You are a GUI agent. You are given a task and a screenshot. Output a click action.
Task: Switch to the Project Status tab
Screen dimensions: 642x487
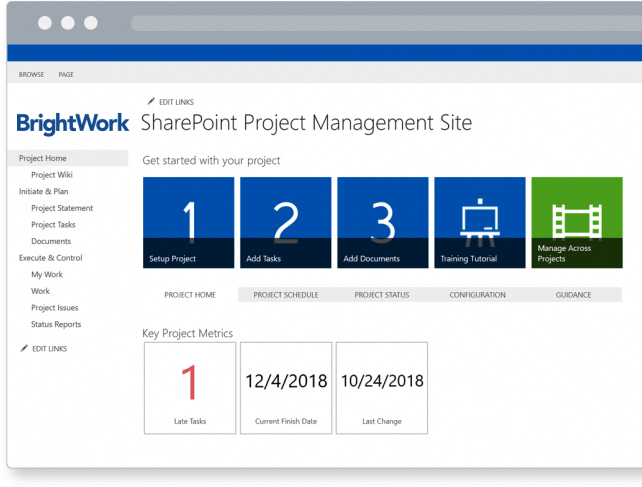pos(382,295)
